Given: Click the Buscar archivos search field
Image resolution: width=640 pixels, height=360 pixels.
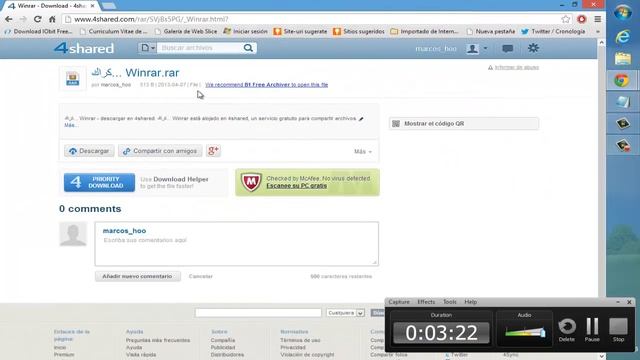Looking at the screenshot, I should pyautogui.click(x=200, y=48).
